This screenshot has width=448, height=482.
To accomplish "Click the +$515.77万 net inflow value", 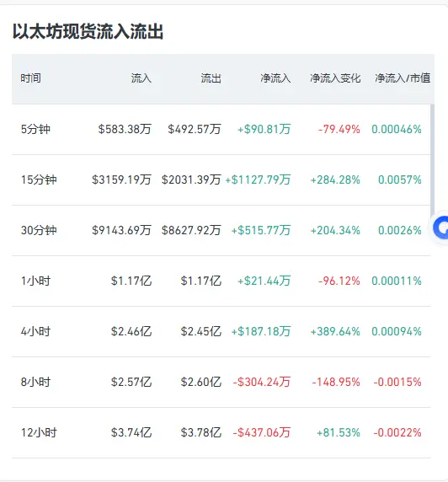I will click(261, 230).
